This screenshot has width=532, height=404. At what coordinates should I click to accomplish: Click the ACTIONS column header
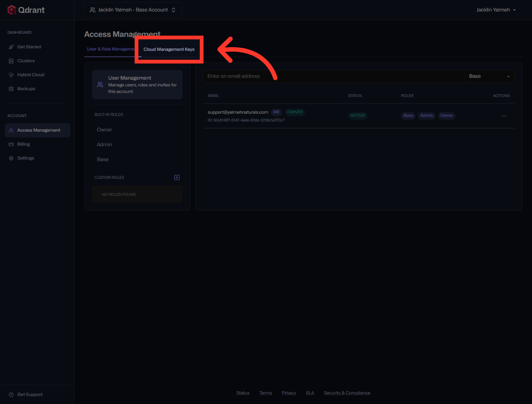501,96
